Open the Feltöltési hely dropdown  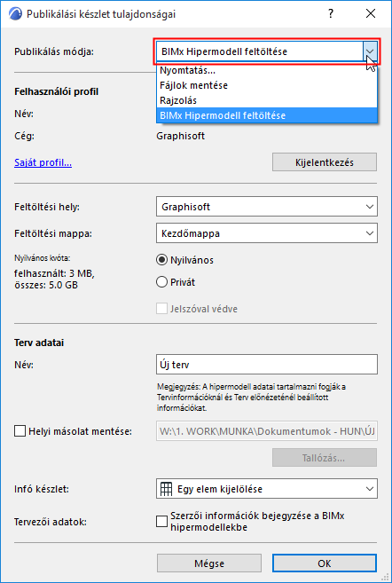(x=267, y=207)
